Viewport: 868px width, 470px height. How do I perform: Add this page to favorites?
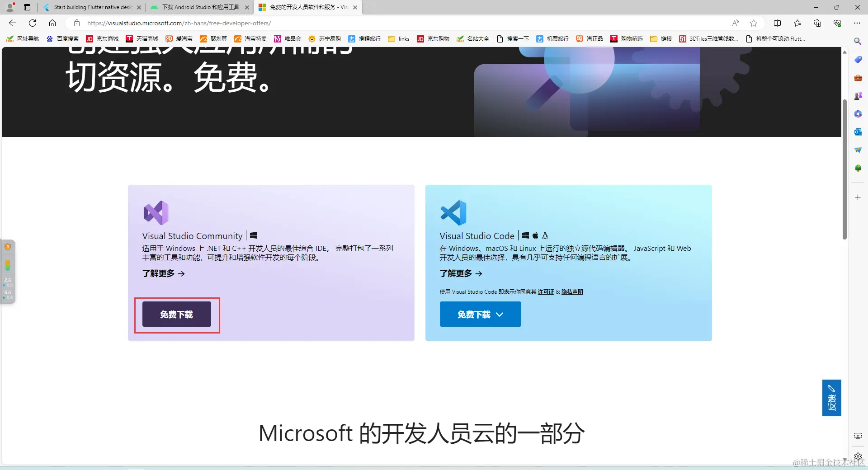(x=754, y=23)
